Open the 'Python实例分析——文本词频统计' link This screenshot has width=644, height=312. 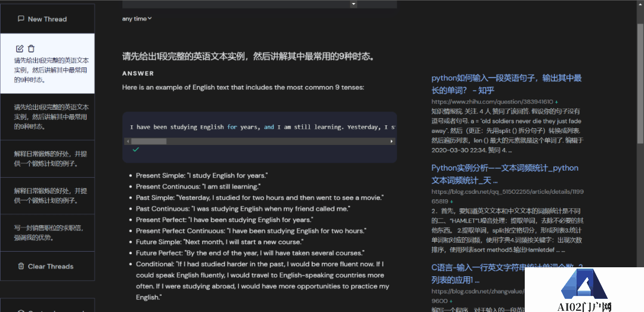(505, 174)
